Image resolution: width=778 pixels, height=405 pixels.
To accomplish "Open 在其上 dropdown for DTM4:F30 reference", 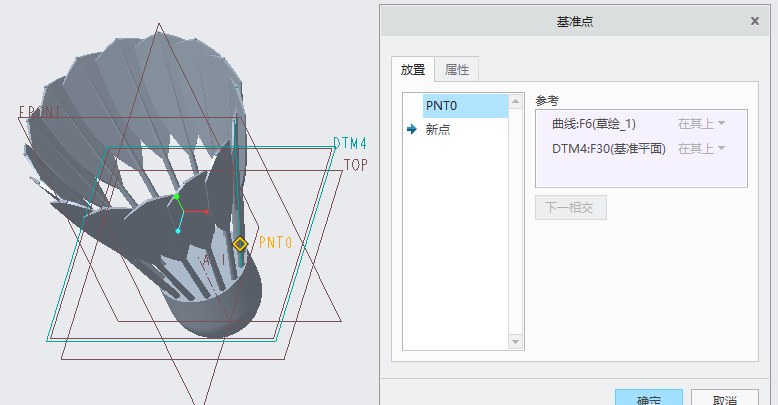I will (701, 148).
